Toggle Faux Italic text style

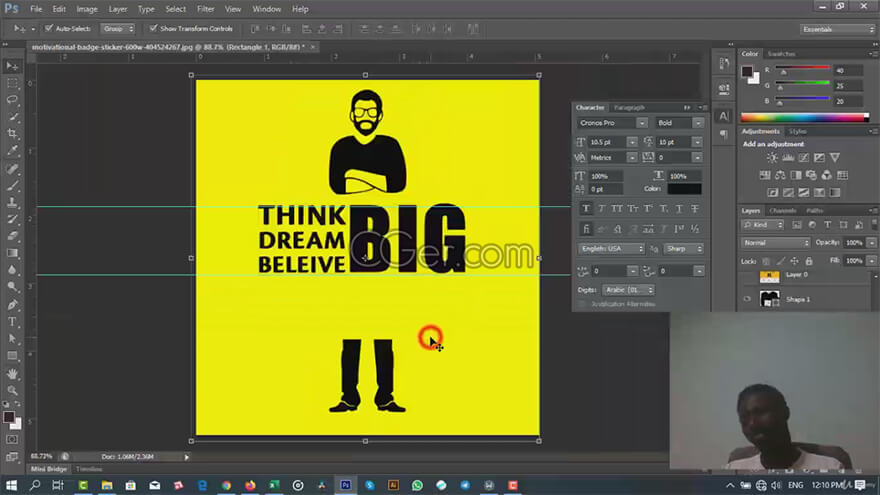(602, 209)
